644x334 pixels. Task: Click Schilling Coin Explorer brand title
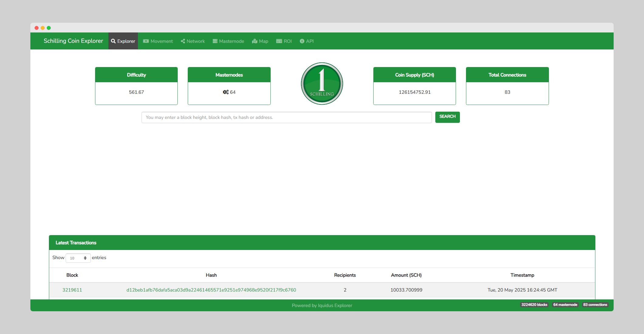tap(73, 41)
